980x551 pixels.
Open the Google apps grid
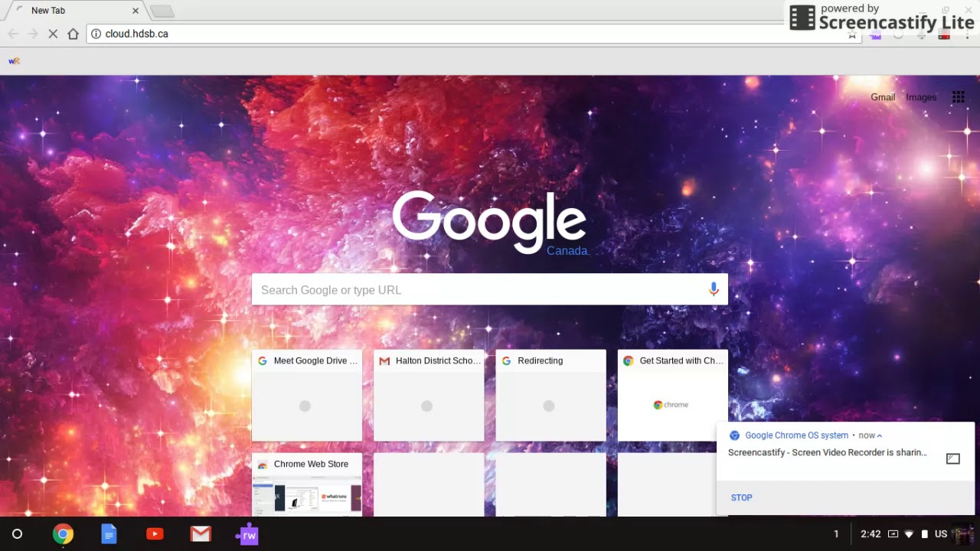tap(958, 97)
